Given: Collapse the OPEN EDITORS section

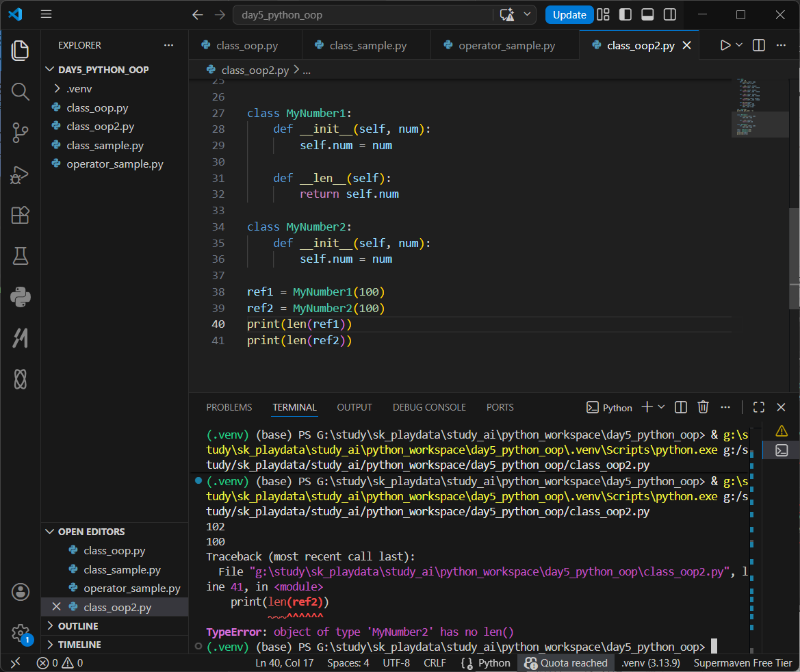Looking at the screenshot, I should point(114,532).
